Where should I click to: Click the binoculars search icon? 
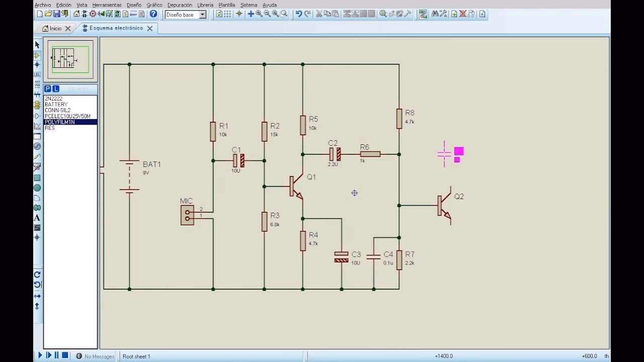click(435, 14)
